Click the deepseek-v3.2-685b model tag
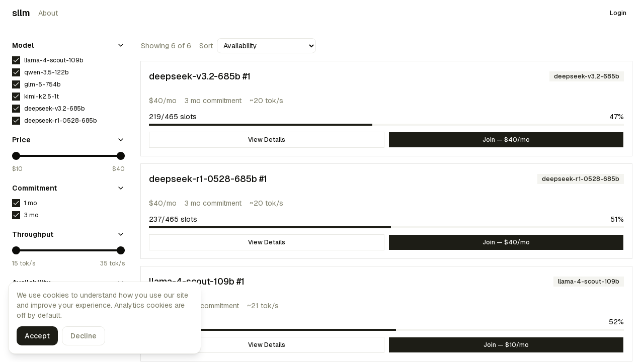 (586, 76)
